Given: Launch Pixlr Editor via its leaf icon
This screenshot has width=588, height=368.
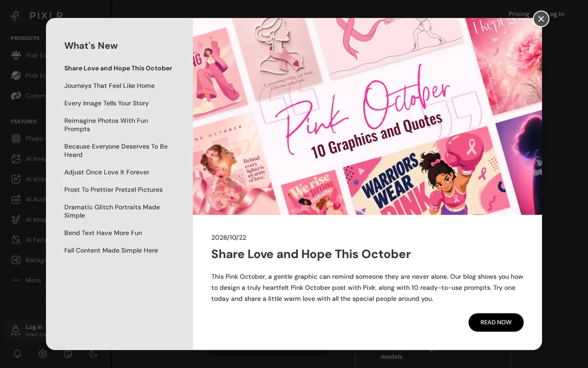Looking at the screenshot, I should [16, 75].
